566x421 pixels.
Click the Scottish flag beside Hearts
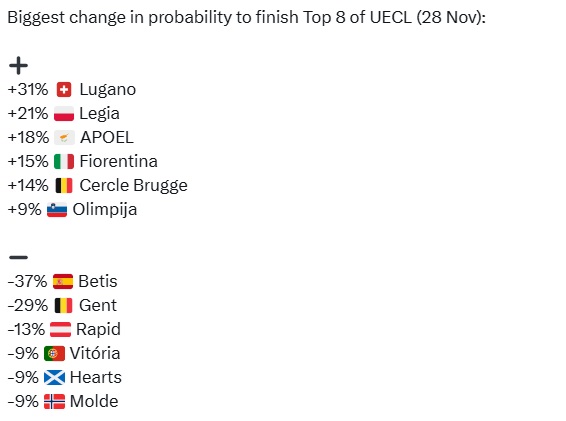[x=55, y=378]
